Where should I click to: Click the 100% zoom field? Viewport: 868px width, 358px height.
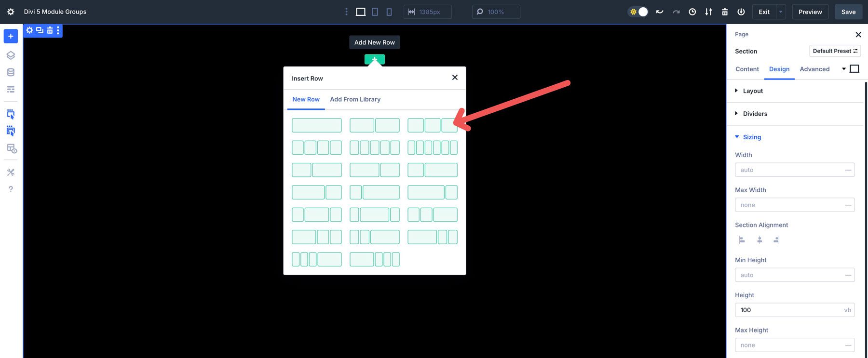tap(496, 12)
